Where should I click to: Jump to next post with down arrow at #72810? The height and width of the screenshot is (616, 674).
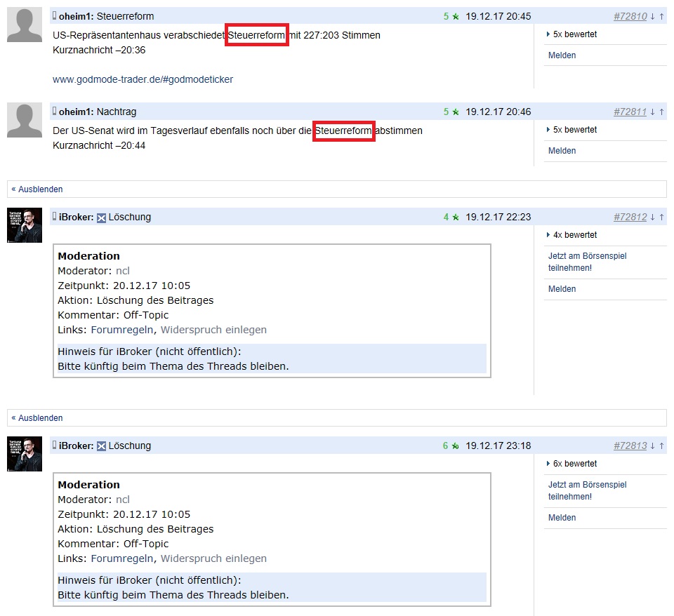pos(652,16)
